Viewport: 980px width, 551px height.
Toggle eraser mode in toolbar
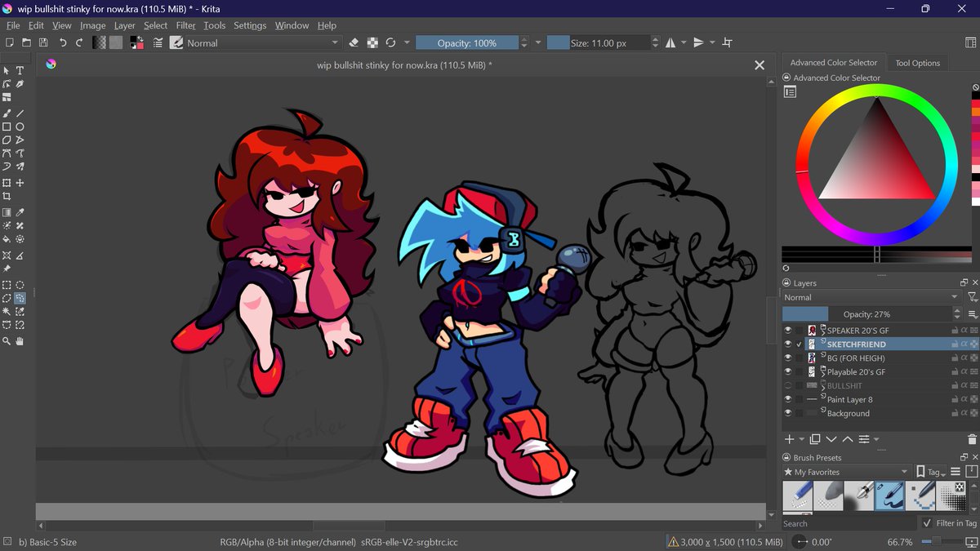[354, 42]
